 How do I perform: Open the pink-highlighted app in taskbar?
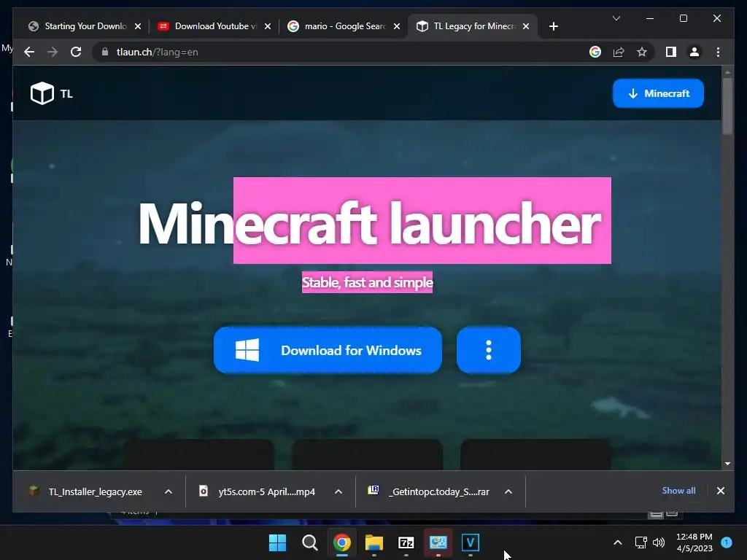click(438, 542)
